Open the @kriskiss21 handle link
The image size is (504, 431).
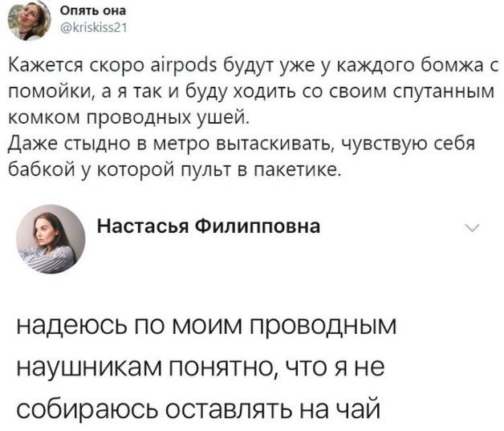(x=94, y=28)
